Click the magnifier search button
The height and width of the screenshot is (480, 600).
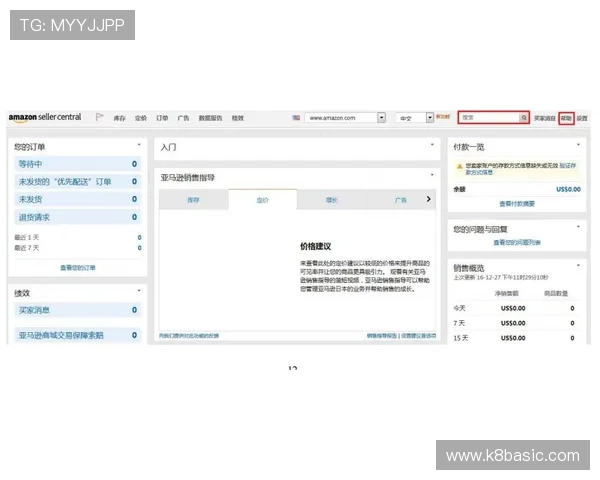tap(524, 118)
